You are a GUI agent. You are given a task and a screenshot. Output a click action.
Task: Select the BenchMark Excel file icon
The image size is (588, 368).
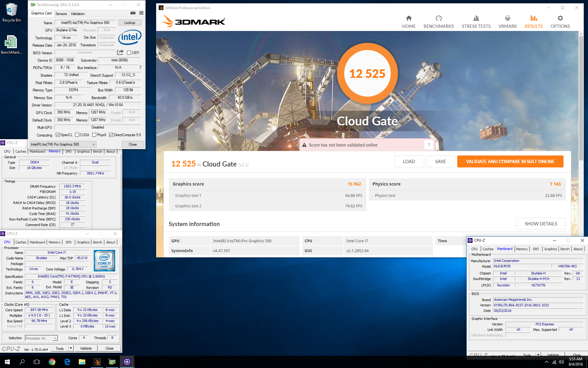point(11,45)
